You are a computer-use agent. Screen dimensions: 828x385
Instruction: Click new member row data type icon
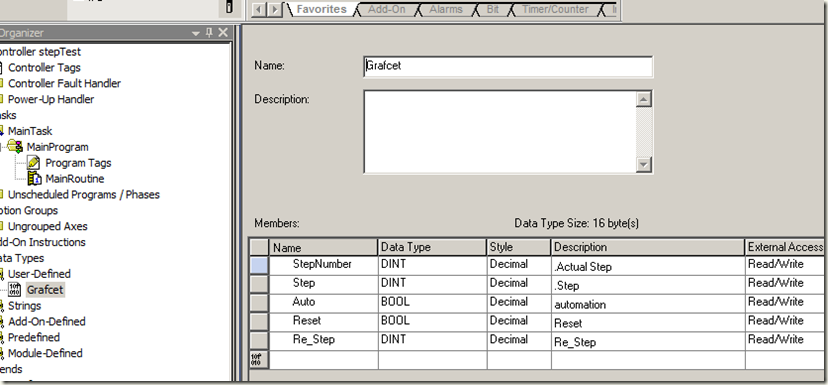tap(259, 360)
